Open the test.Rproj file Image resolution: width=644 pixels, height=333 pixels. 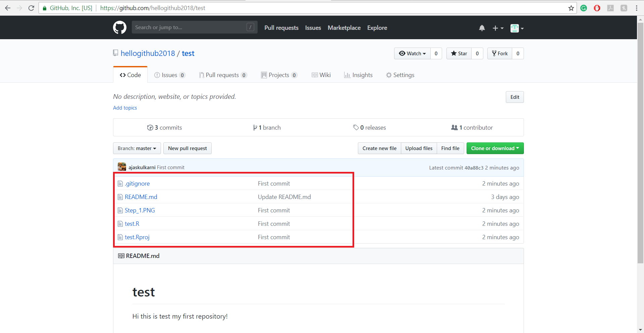point(137,237)
